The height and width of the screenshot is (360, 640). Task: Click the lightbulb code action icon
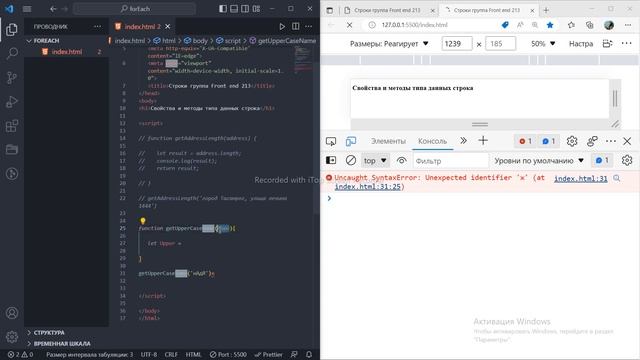pyautogui.click(x=143, y=221)
